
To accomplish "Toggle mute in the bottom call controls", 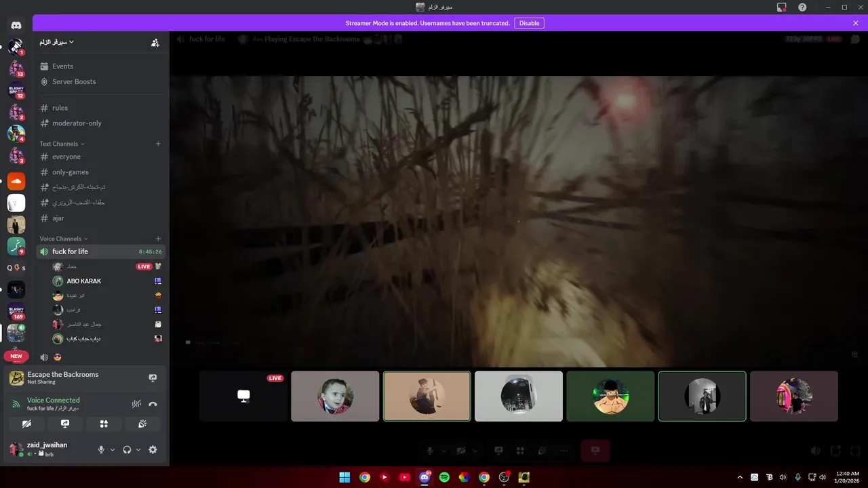I will pos(430,451).
